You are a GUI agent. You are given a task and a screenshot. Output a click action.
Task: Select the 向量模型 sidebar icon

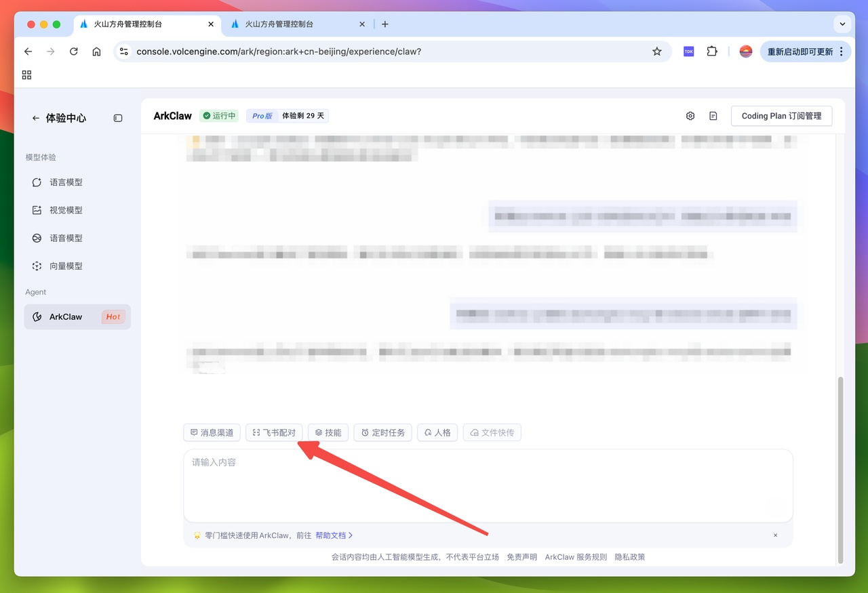click(37, 266)
